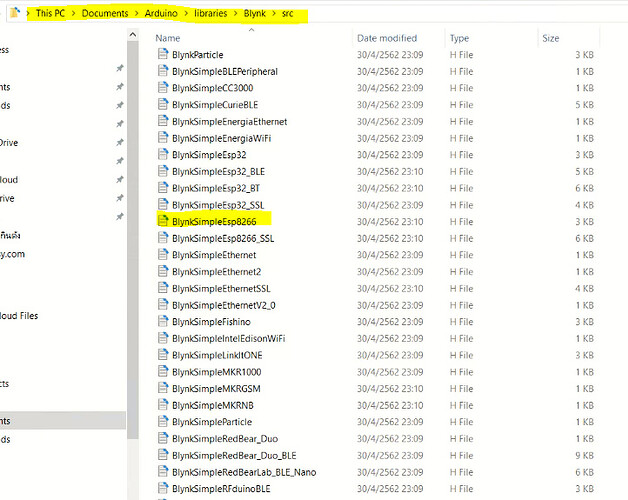Go to Arduino folder in breadcrumb
The width and height of the screenshot is (628, 500).
click(161, 13)
